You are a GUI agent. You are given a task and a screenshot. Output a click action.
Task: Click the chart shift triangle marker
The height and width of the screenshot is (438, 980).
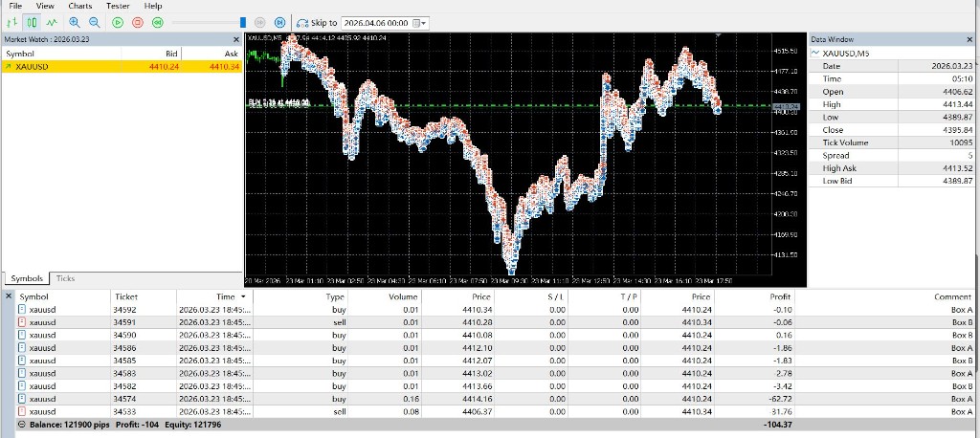click(718, 35)
